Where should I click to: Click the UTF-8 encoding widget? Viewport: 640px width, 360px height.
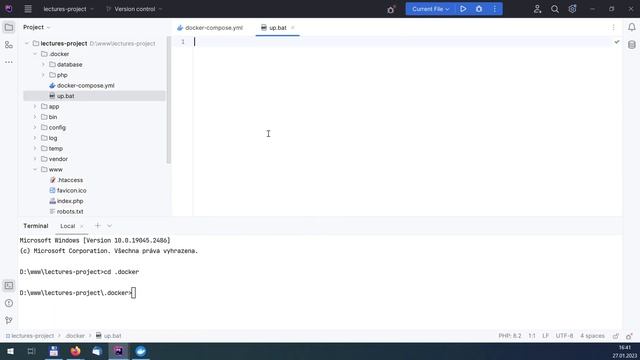pyautogui.click(x=564, y=336)
